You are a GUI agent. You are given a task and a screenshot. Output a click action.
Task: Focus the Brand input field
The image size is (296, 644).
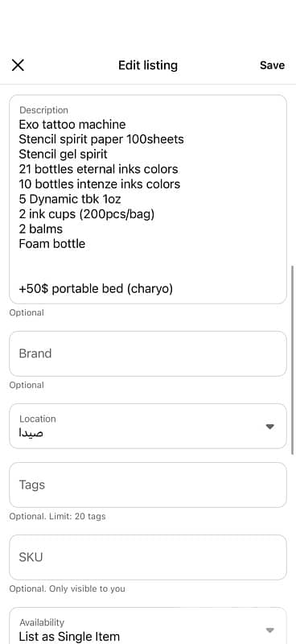click(148, 353)
